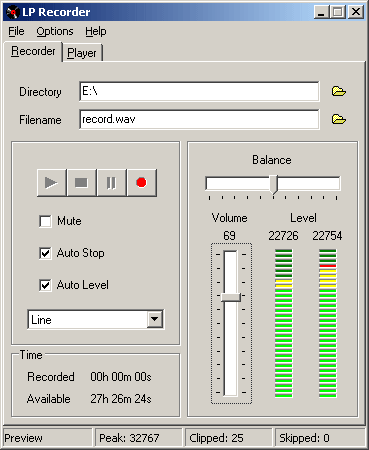The image size is (369, 450).
Task: Close the LP Recorder window
Action: pos(356,12)
